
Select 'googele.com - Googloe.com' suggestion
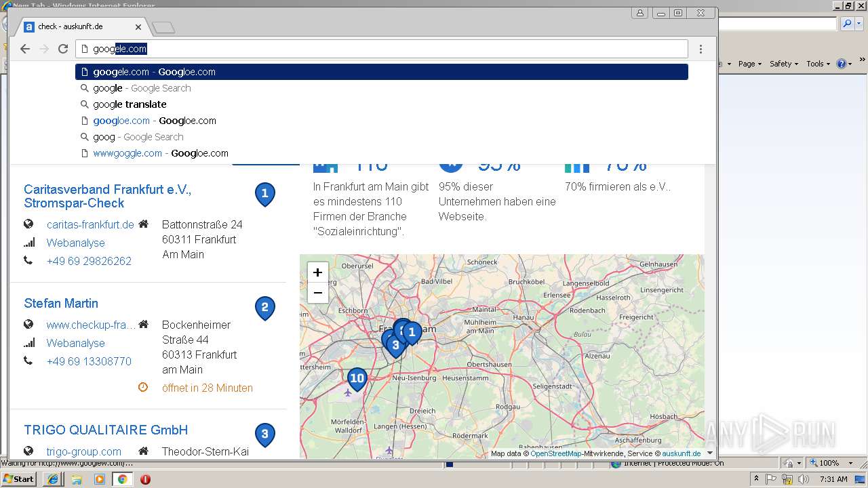click(382, 72)
